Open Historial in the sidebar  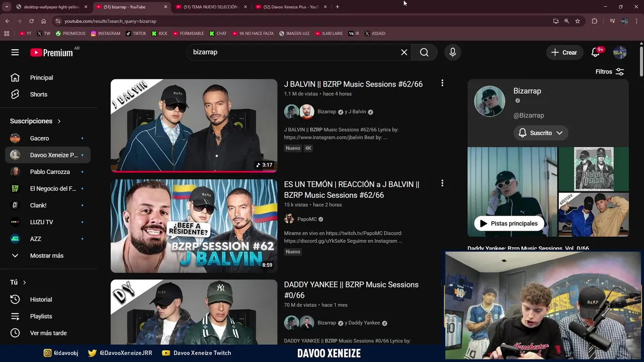click(48, 300)
